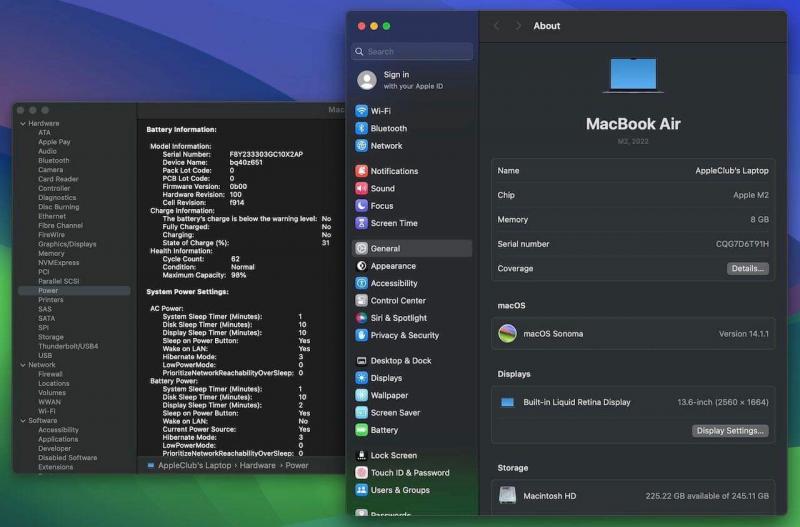The image size is (800, 527).
Task: Select Ethernet in System Information sidebar
Action: pyautogui.click(x=52, y=216)
